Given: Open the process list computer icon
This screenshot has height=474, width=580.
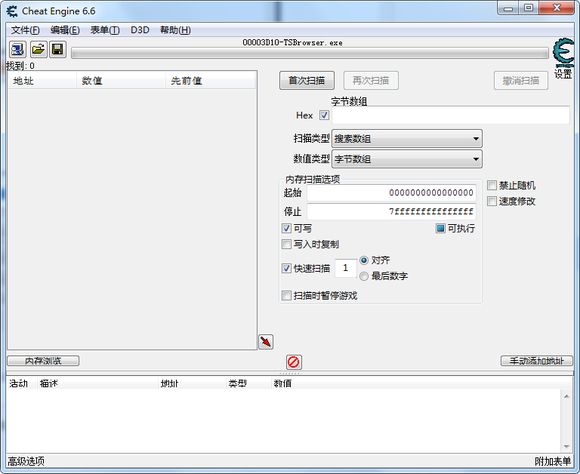Looking at the screenshot, I should pos(17,49).
